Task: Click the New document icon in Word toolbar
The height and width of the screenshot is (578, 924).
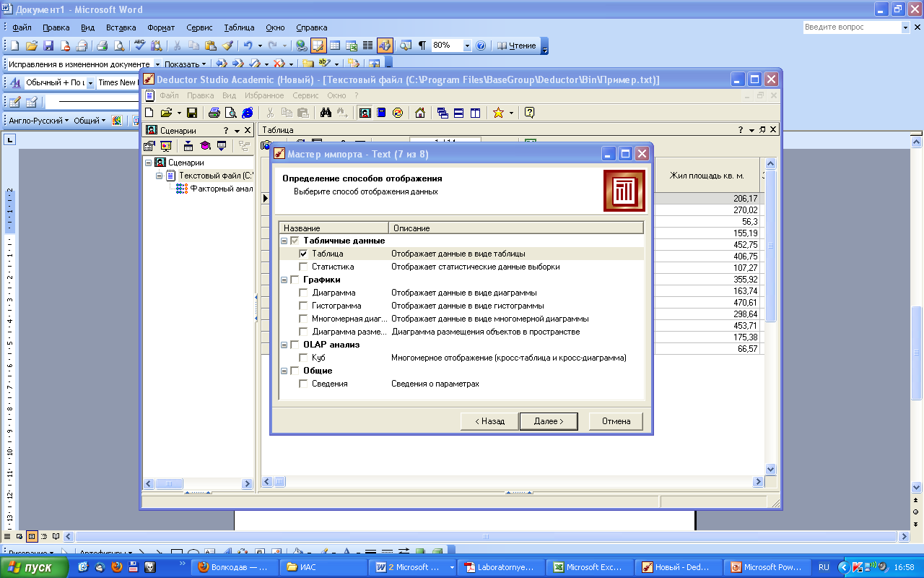Action: [x=14, y=46]
